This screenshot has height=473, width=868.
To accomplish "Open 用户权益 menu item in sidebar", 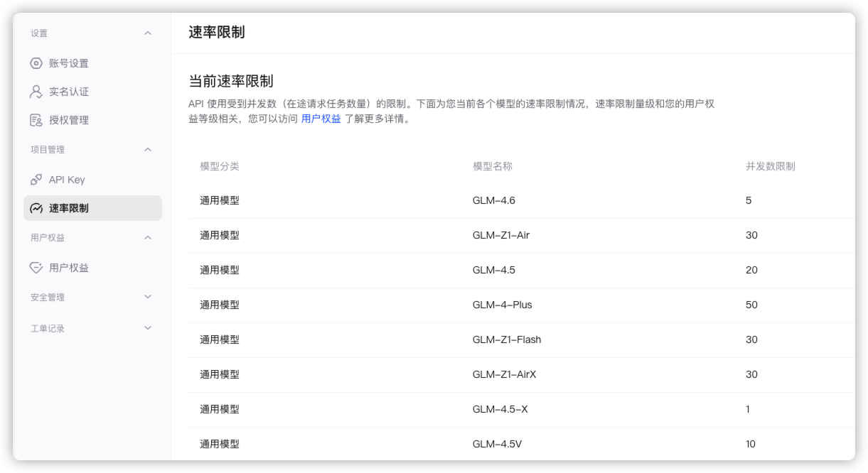I will click(92, 268).
